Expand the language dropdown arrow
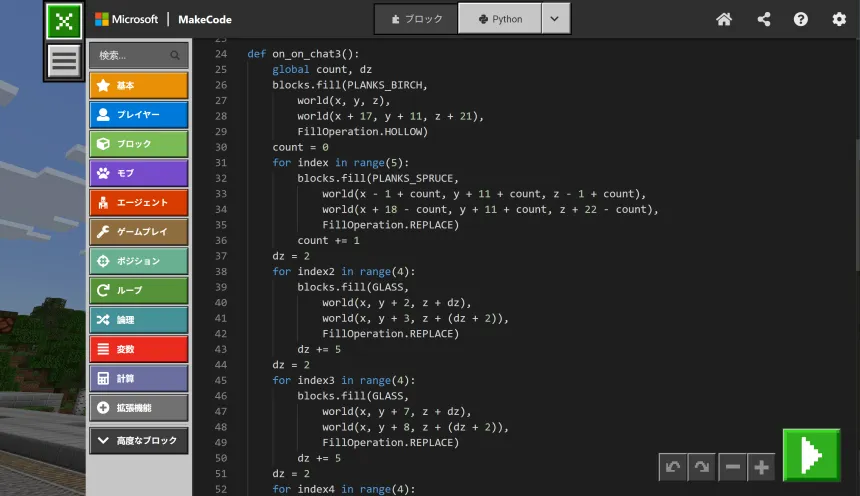The height and width of the screenshot is (496, 860). pyautogui.click(x=555, y=19)
